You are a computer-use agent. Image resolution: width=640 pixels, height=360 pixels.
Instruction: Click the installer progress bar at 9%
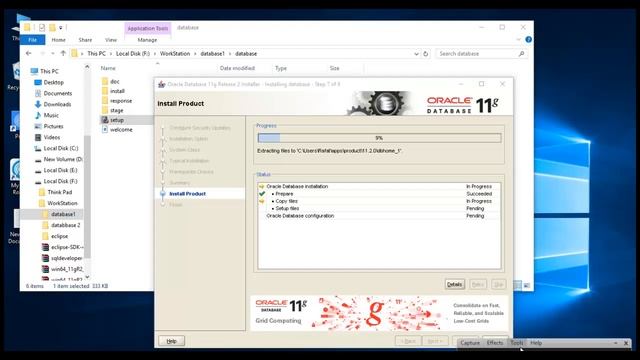coord(379,138)
